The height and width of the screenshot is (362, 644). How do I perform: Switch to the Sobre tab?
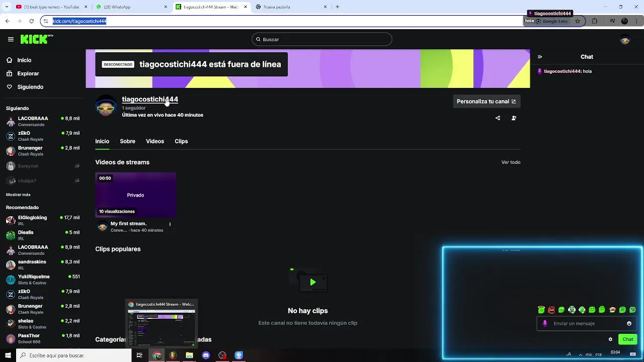tap(127, 141)
